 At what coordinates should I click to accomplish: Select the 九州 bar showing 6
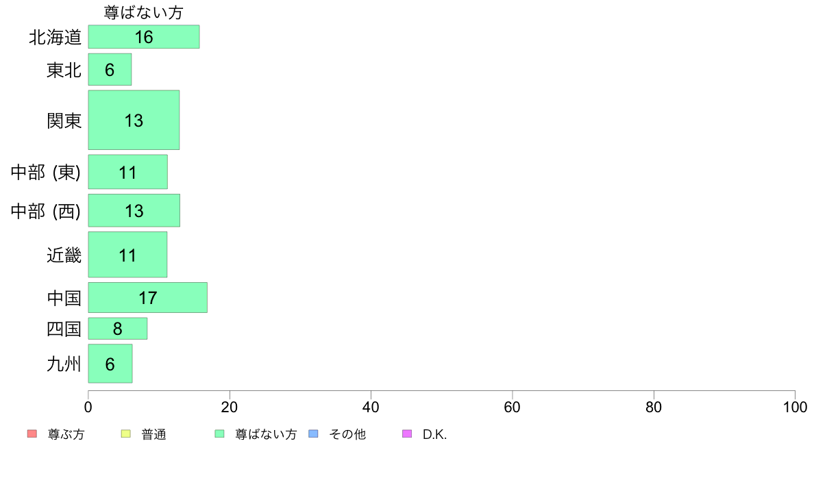(110, 364)
